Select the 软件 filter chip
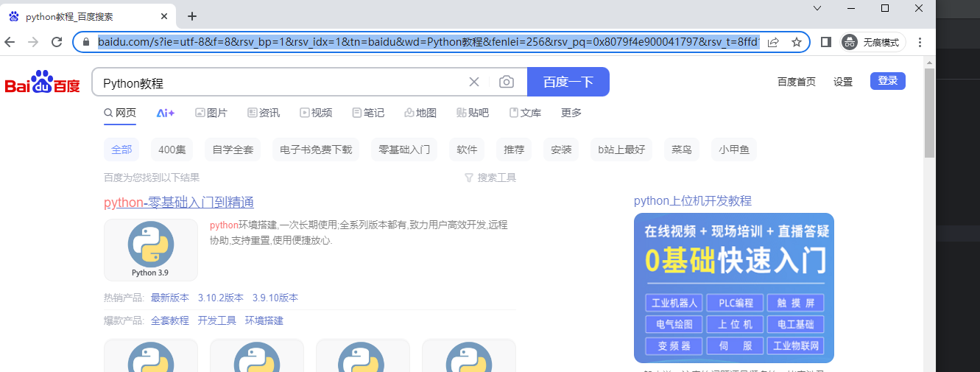Viewport: 980px width, 372px height. click(467, 150)
